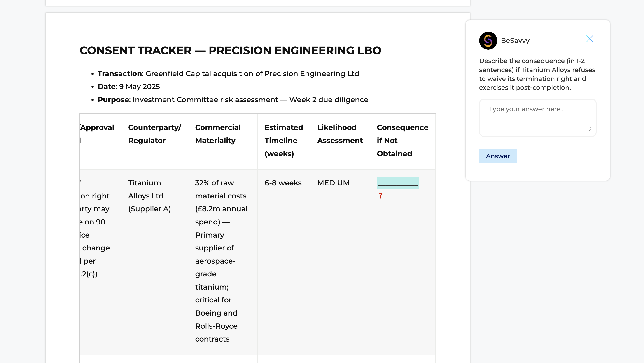This screenshot has height=363, width=644.
Task: Click the Counterparty/Regulator column header
Action: 154,134
